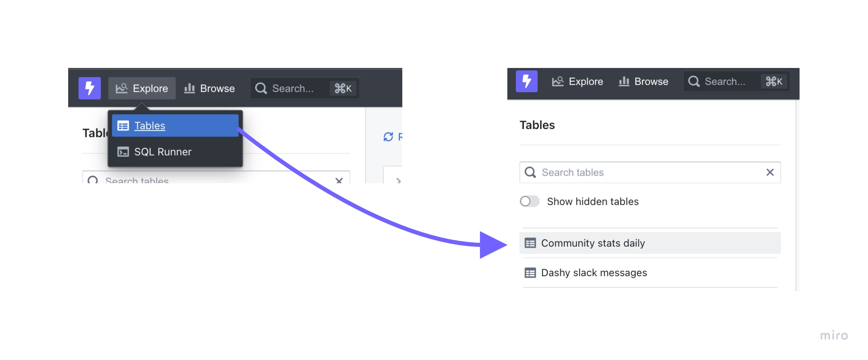Click the Search tables input on right
The width and height of the screenshot is (868, 360).
tap(650, 172)
